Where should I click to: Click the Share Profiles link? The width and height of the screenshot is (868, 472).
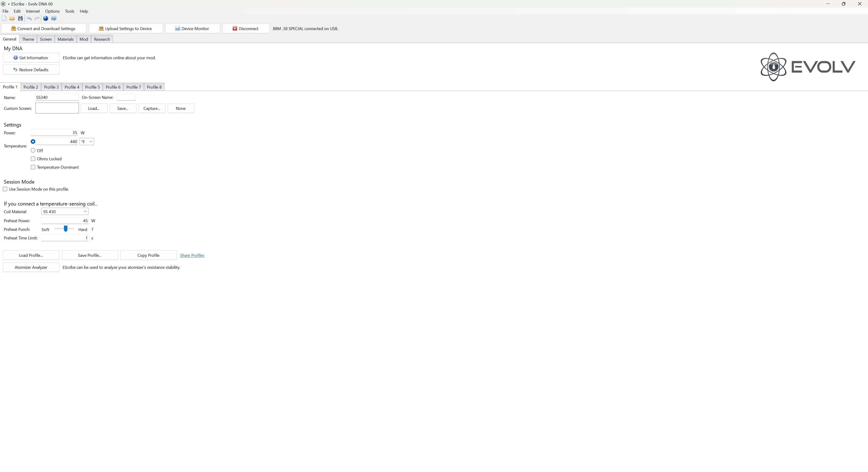pyautogui.click(x=192, y=255)
